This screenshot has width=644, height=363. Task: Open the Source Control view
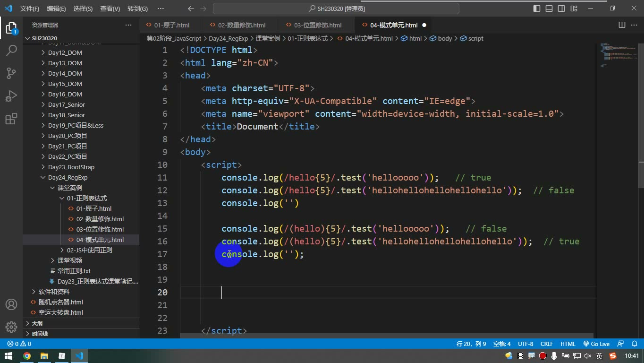pos(11,73)
